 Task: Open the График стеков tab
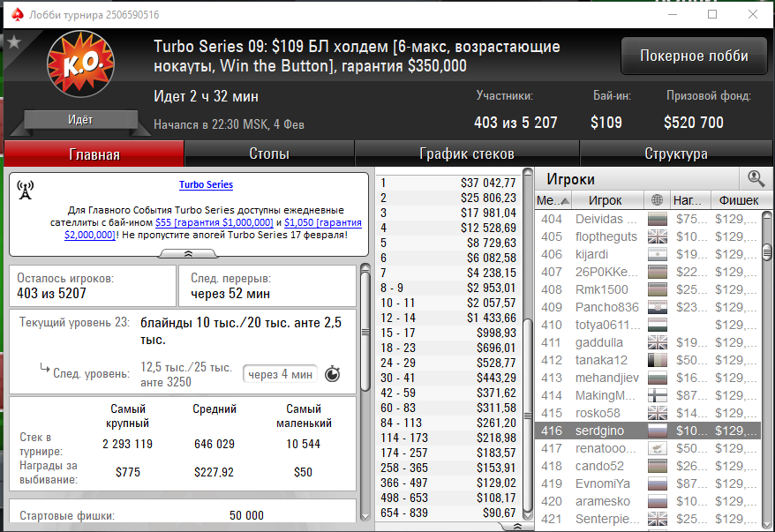point(467,154)
